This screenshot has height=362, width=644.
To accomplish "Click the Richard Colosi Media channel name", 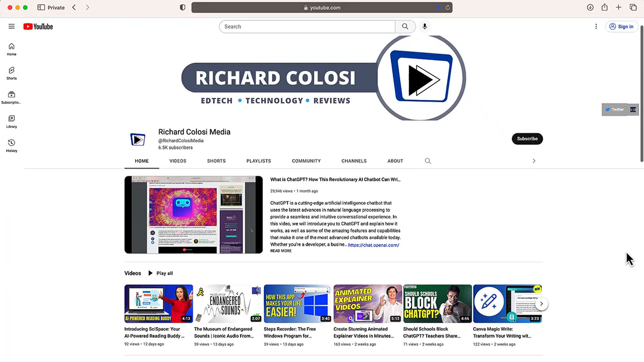I will point(194,132).
